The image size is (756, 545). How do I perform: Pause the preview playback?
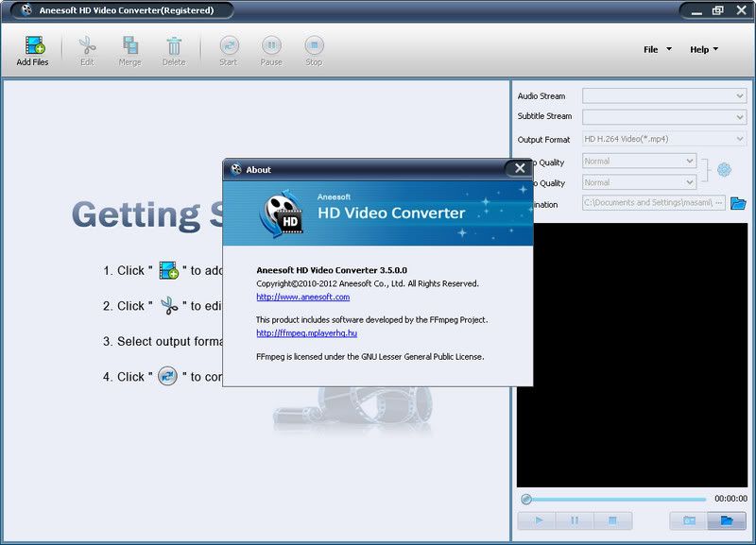(x=575, y=520)
